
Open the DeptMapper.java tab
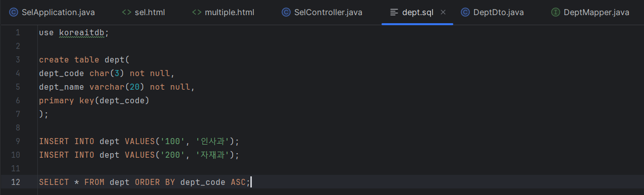pyautogui.click(x=590, y=12)
